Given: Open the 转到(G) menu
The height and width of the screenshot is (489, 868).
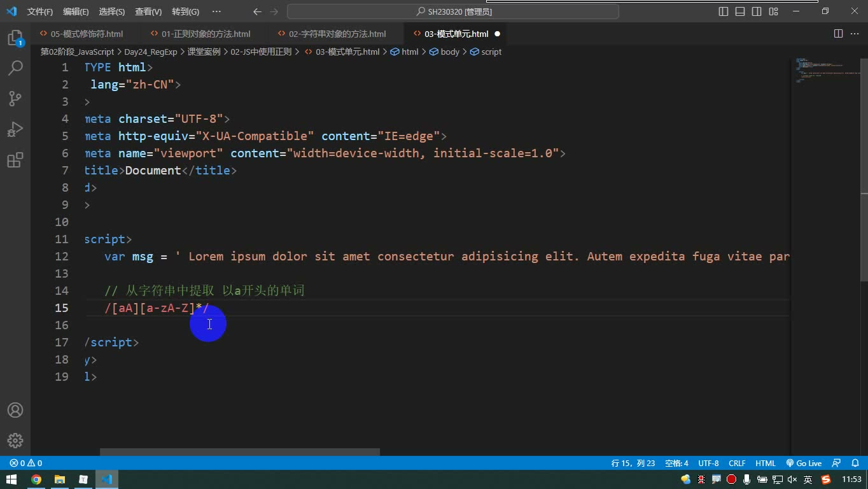Looking at the screenshot, I should tap(185, 11).
